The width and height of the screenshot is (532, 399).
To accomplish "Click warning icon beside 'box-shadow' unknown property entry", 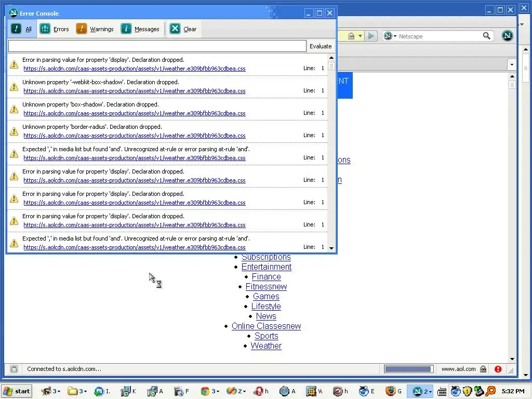I will click(14, 109).
